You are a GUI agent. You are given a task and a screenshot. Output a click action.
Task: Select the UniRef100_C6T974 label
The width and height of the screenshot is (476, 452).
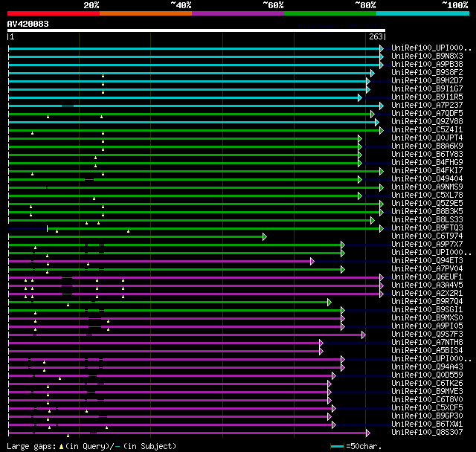tap(427, 236)
